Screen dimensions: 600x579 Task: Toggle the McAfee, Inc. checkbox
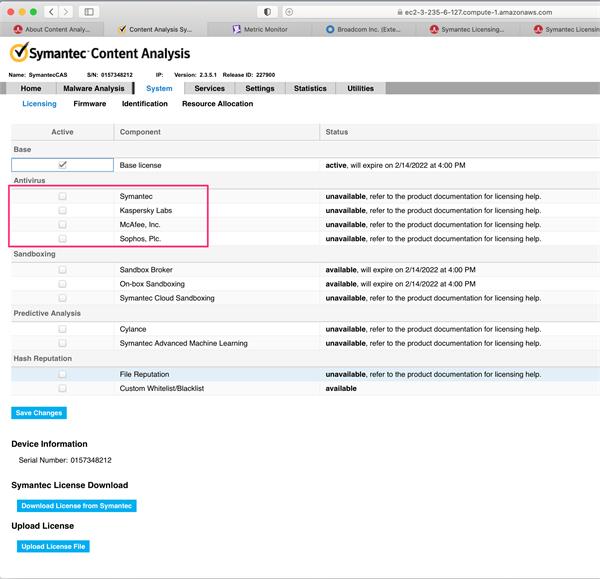point(62,225)
